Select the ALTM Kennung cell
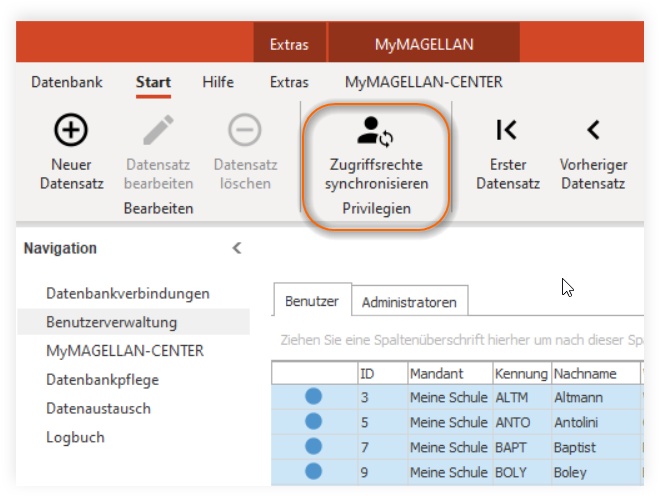 click(x=522, y=397)
